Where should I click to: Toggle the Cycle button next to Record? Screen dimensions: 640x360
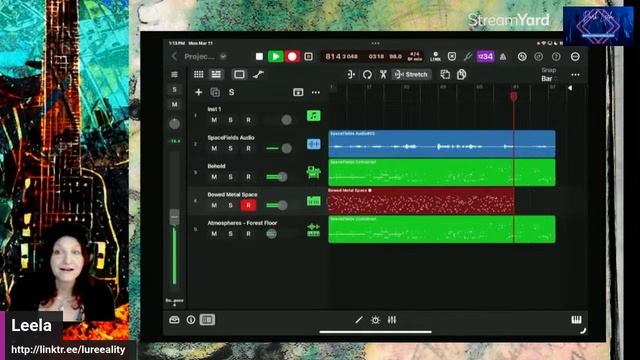pos(309,56)
